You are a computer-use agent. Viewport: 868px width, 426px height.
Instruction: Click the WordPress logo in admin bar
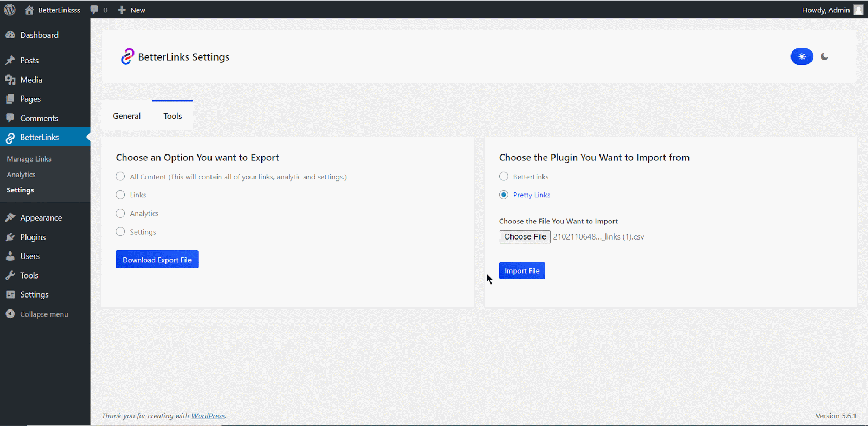pos(10,10)
